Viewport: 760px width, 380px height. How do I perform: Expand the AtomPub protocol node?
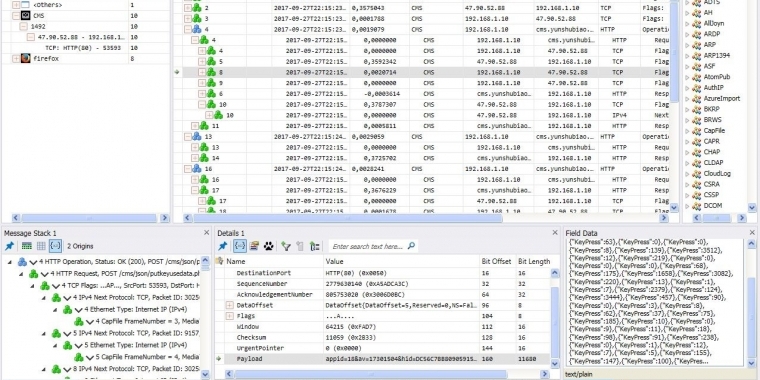[687, 77]
